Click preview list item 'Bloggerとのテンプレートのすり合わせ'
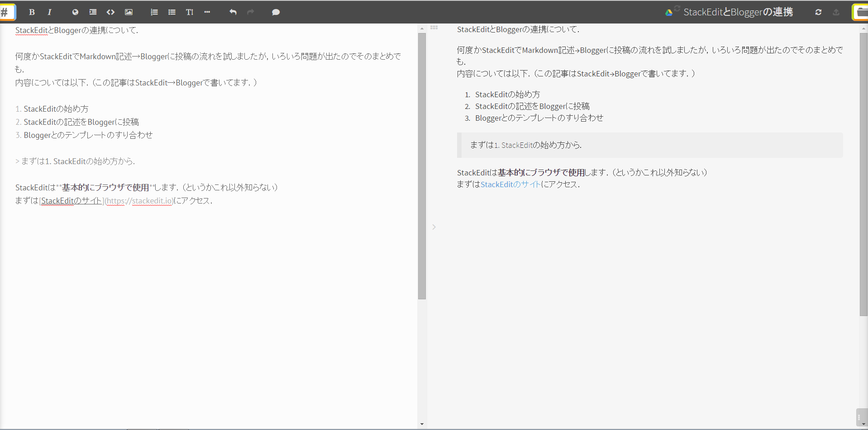This screenshot has width=868, height=430. point(539,118)
